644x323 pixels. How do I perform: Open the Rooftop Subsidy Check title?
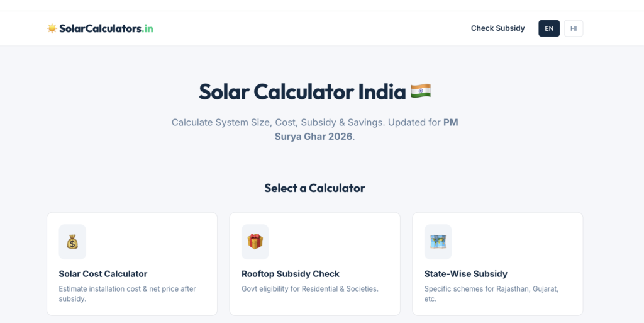[x=290, y=274]
